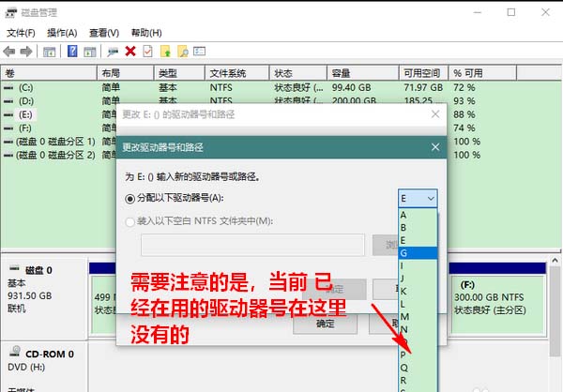Click the connect drive toolbar icon
Viewport: 563px width, 392px height.
(x=112, y=51)
